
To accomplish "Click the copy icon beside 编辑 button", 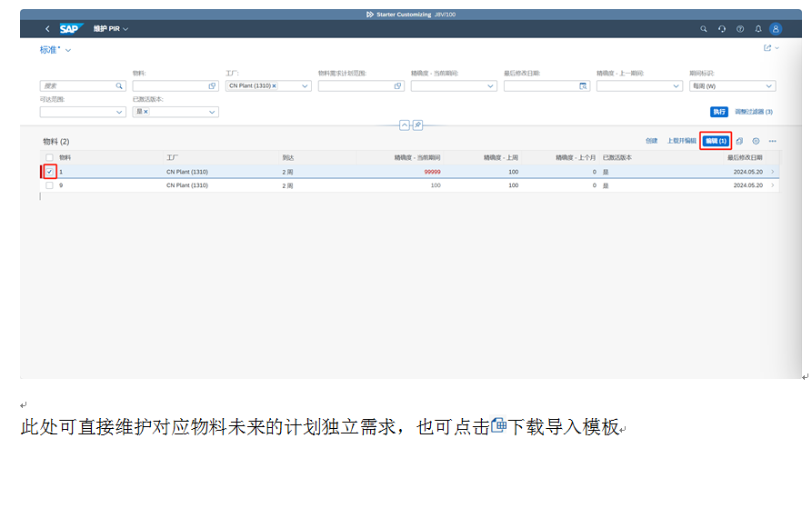I will point(739,142).
